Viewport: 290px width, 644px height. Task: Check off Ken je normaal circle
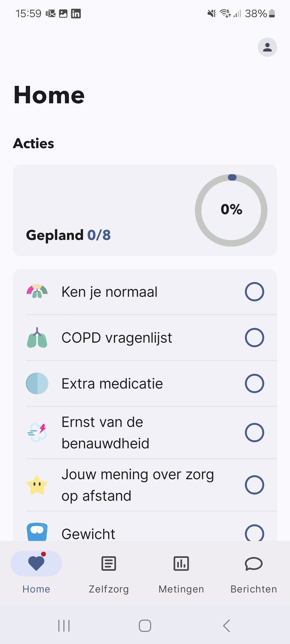coord(254,292)
